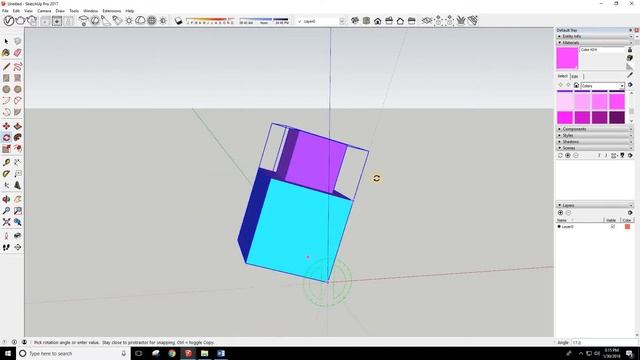
Task: Pick the darkest purple swatch
Action: coord(617,118)
